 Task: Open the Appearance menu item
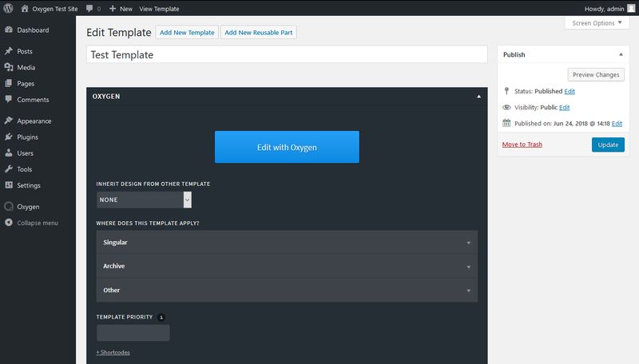pos(34,121)
